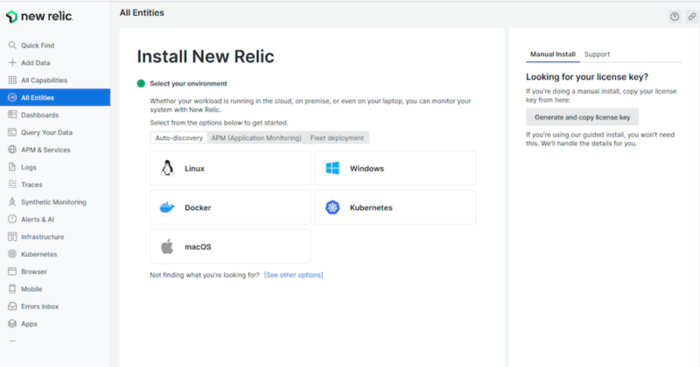Choose the Linux environment card
This screenshot has width=700, height=367.
pos(230,168)
